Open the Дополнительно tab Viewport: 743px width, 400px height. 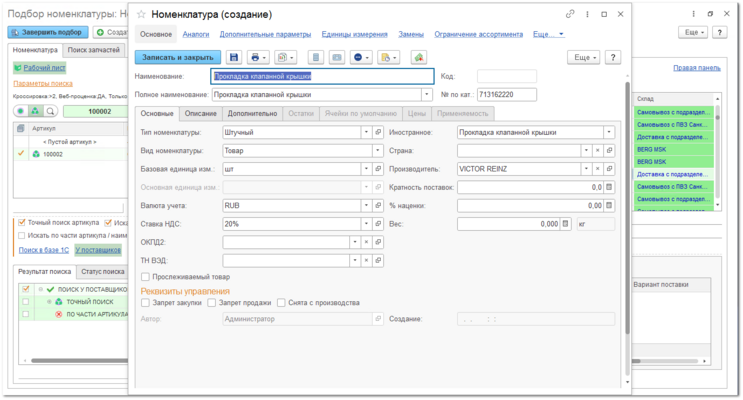coord(252,114)
